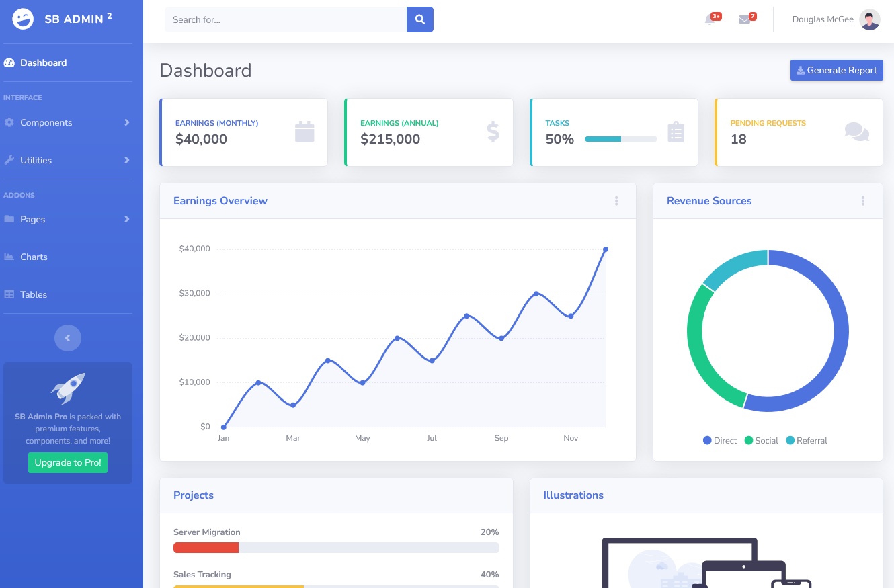
Task: Click the dollar sign icon on Earnings (Annual) card
Action: [x=493, y=132]
